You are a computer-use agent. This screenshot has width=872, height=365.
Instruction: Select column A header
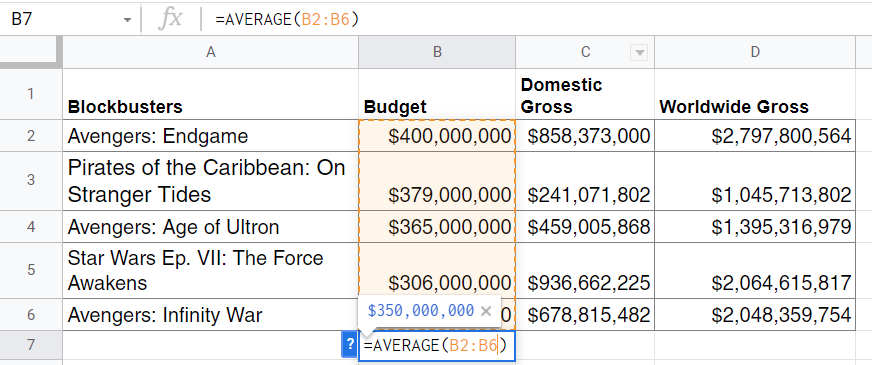[x=210, y=52]
